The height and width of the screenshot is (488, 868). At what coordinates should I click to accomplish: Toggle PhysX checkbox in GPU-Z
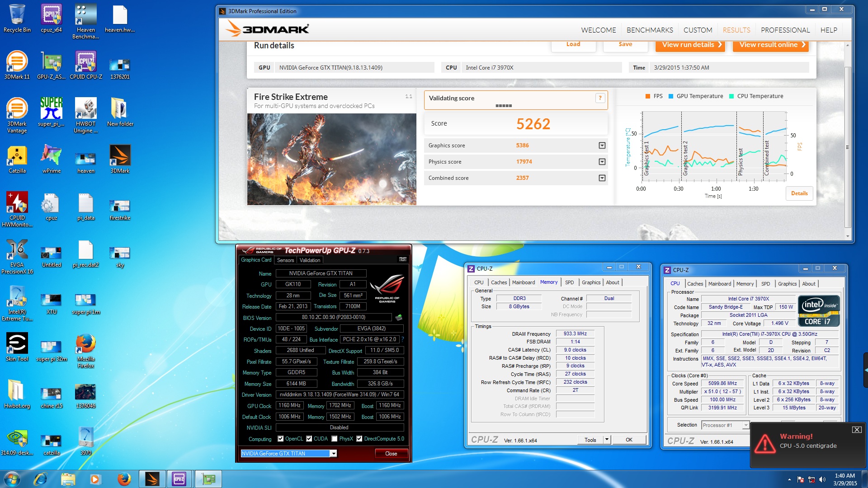pyautogui.click(x=335, y=439)
